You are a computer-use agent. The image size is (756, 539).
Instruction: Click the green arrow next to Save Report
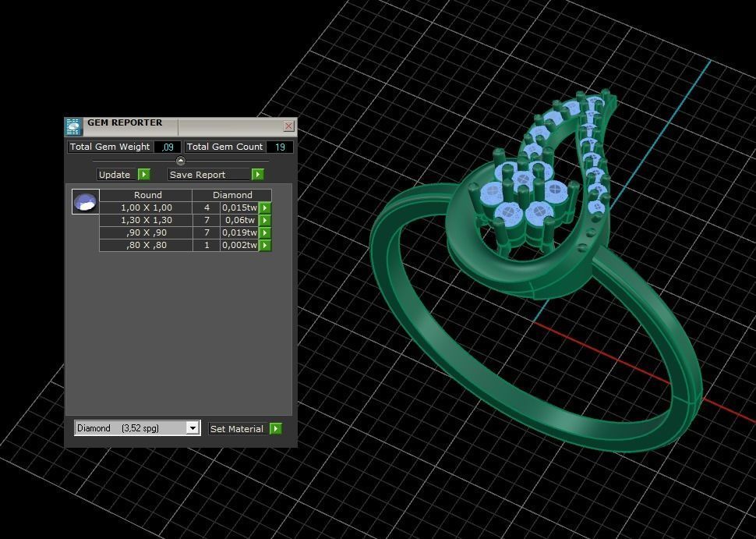(258, 175)
